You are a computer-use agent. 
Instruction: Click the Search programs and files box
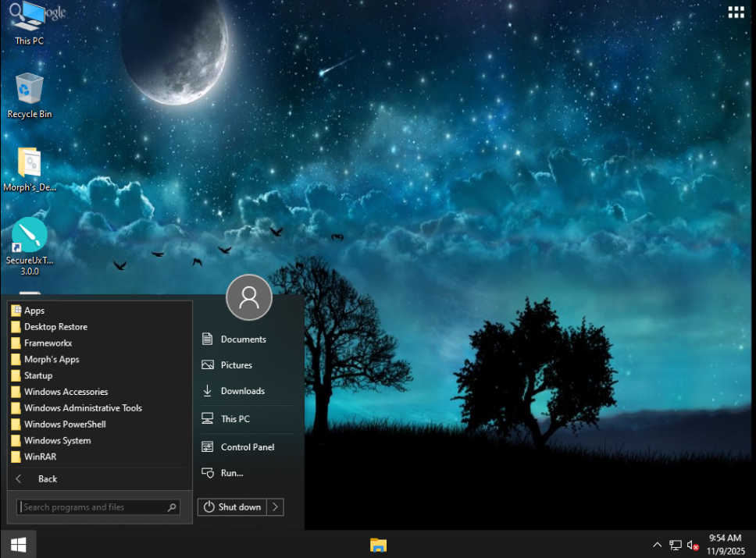point(94,507)
